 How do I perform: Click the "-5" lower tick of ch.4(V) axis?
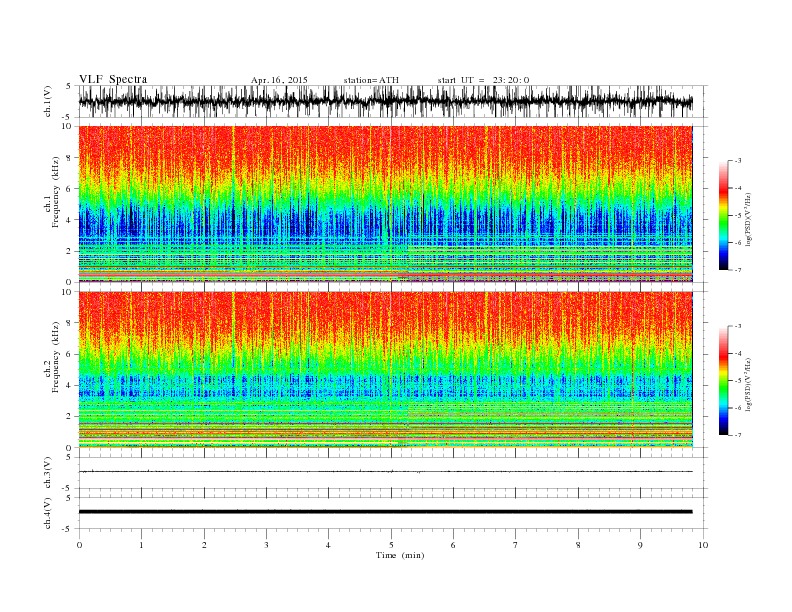coord(68,529)
